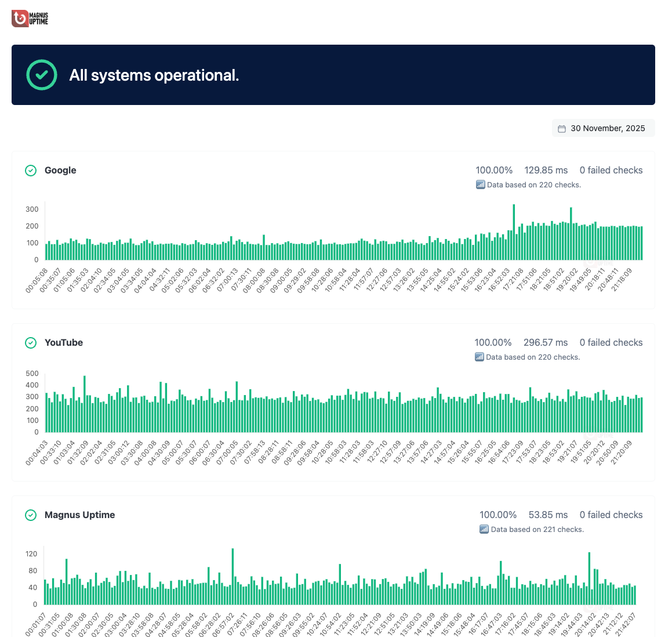Select the tallest bar in YouTube's chart

click(84, 404)
